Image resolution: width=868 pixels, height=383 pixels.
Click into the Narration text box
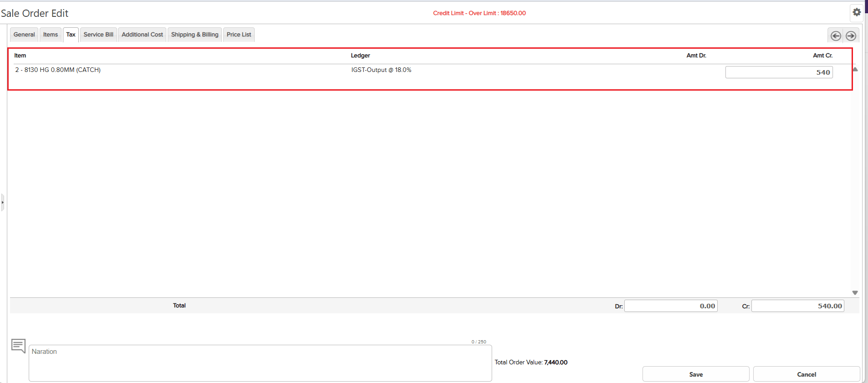tap(260, 363)
